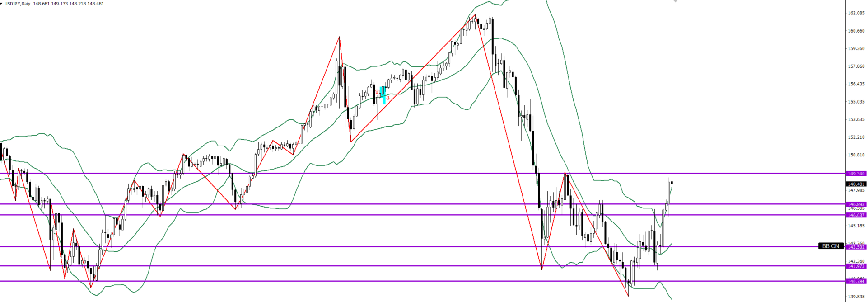The image size is (868, 302).
Task: Open the one-click trading arrow beside USDJPY
Action: 2,4
